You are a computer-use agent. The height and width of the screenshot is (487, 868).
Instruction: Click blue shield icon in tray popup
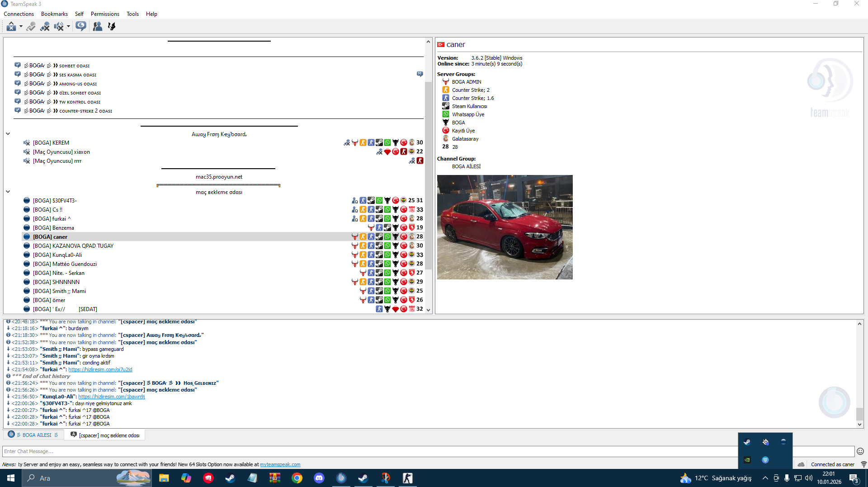coord(765,460)
